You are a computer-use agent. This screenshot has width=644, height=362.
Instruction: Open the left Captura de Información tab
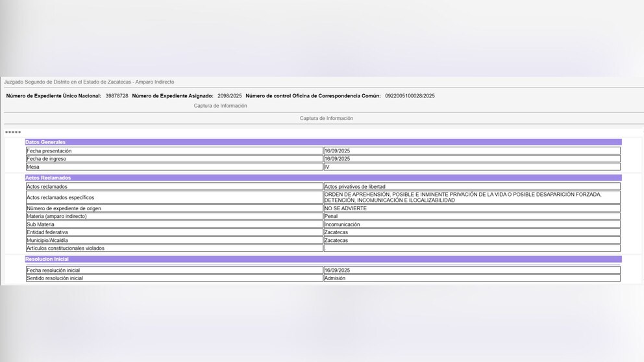point(220,106)
